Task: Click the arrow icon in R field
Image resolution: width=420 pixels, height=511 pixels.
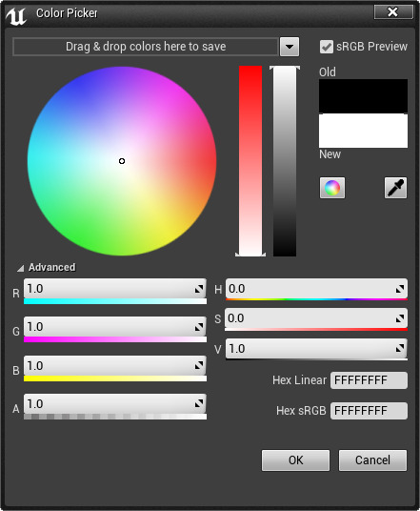Action: point(199,289)
